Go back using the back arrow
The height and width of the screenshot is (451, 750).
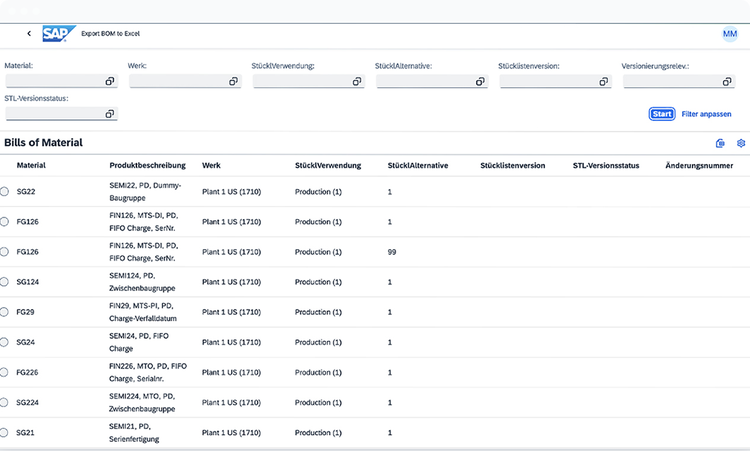tap(29, 33)
